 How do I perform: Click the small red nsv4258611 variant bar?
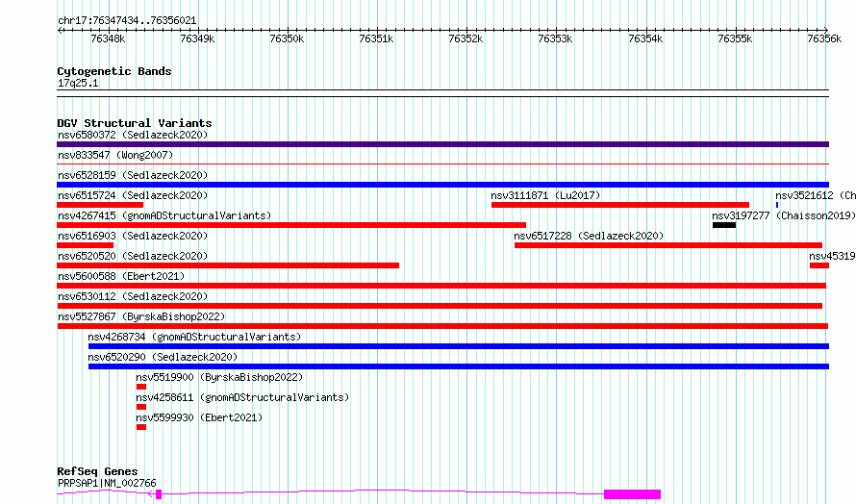coord(141,407)
